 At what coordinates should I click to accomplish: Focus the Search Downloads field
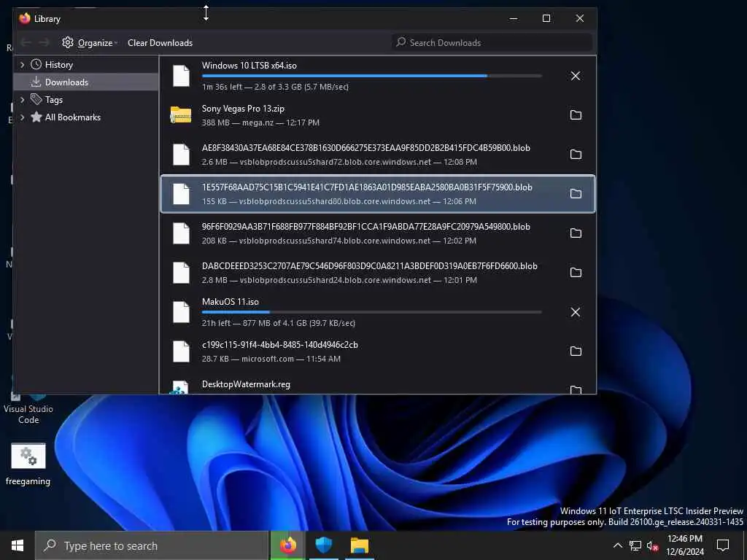tap(492, 42)
